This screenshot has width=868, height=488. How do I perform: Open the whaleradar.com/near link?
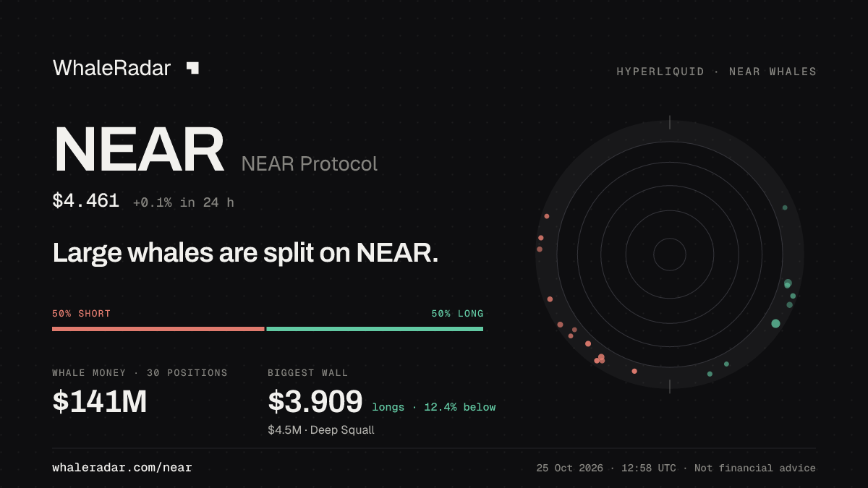(x=122, y=468)
